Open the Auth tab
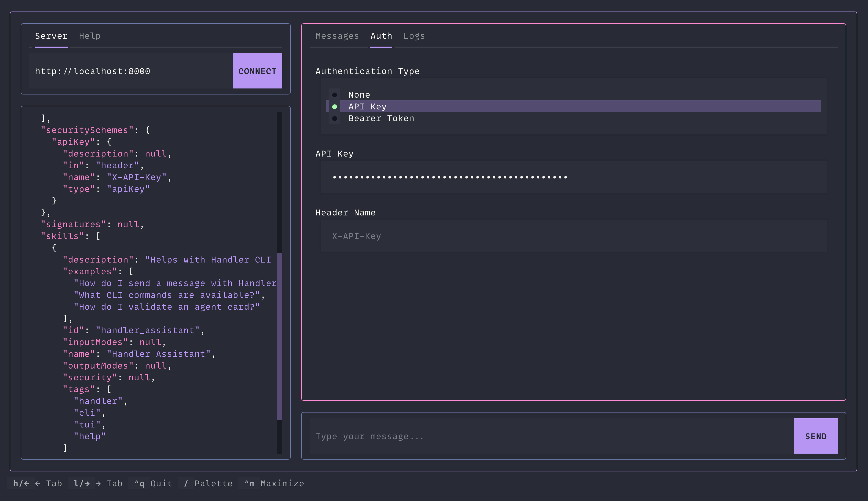This screenshot has width=868, height=501. tap(381, 36)
